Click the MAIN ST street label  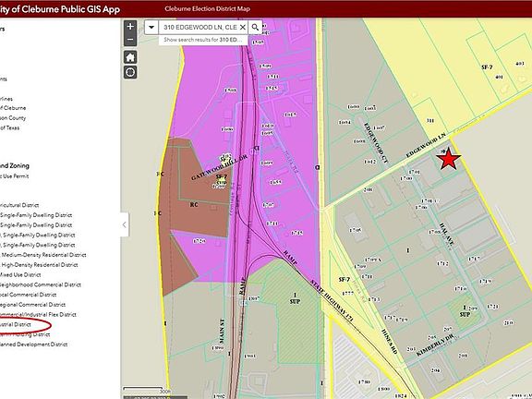coord(223,331)
